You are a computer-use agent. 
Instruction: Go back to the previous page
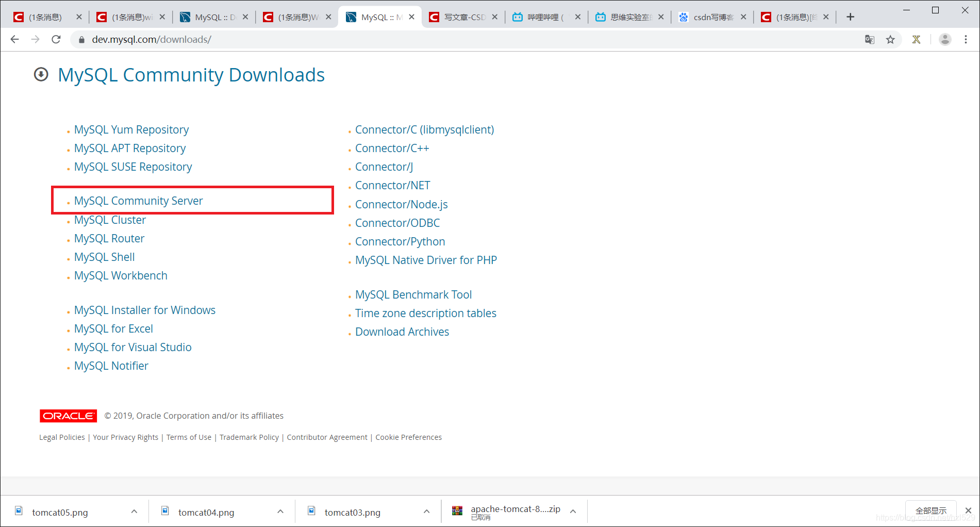[14, 39]
